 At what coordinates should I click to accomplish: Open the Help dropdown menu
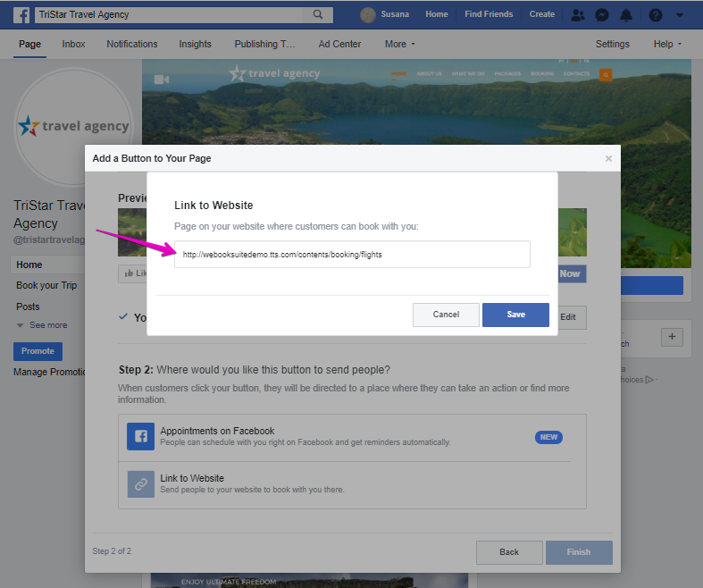pos(667,44)
